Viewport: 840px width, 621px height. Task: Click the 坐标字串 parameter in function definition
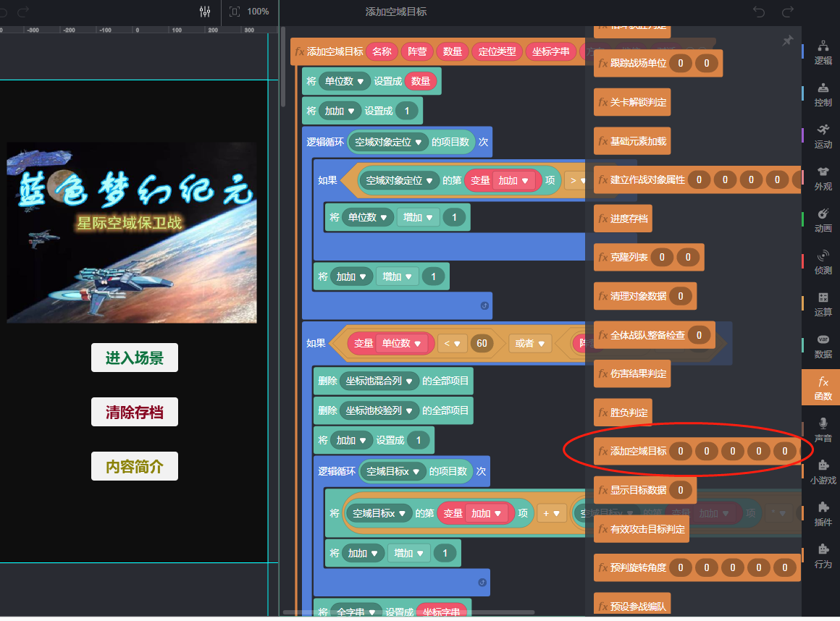click(551, 51)
